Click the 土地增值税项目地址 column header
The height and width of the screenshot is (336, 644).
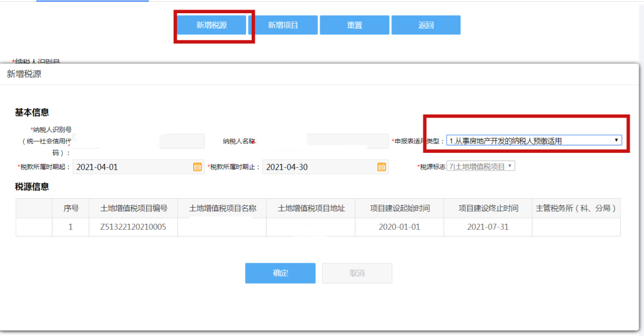pyautogui.click(x=311, y=208)
